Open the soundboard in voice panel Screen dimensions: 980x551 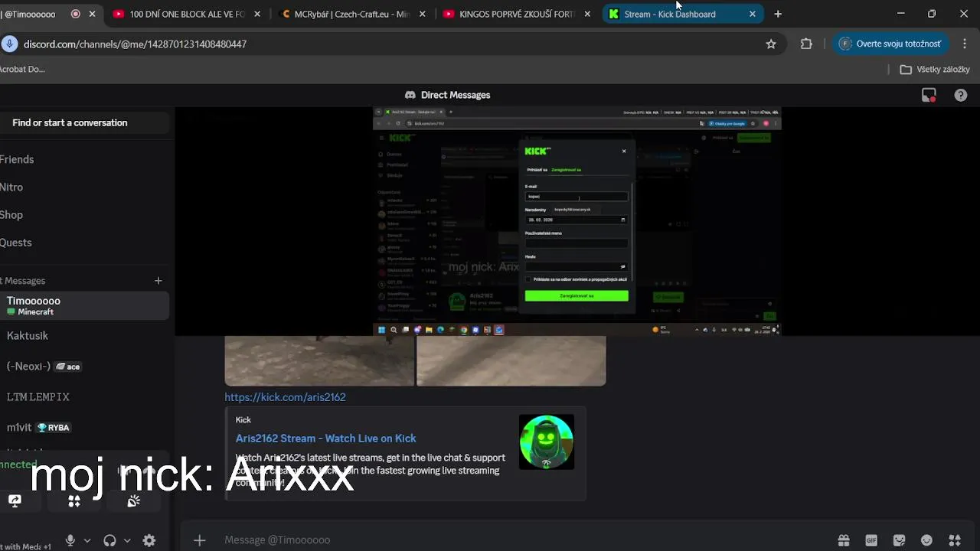point(134,501)
